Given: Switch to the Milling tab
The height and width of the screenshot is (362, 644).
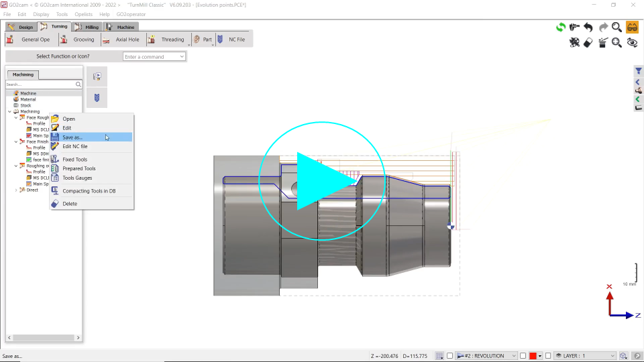Looking at the screenshot, I should pos(87,27).
